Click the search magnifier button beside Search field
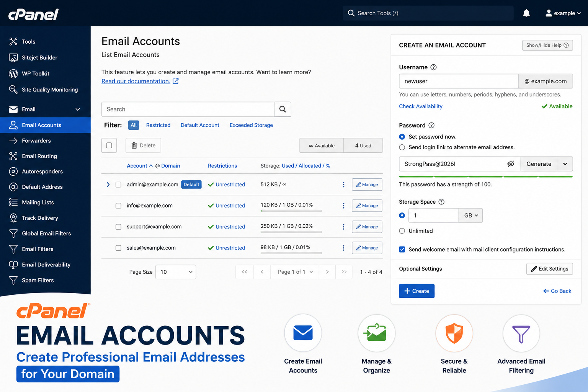Image resolution: width=588 pixels, height=392 pixels. pyautogui.click(x=283, y=109)
